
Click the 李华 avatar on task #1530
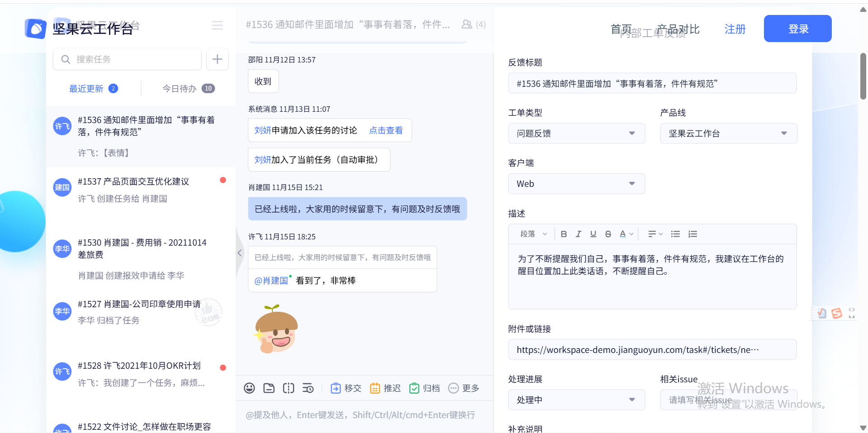(62, 249)
